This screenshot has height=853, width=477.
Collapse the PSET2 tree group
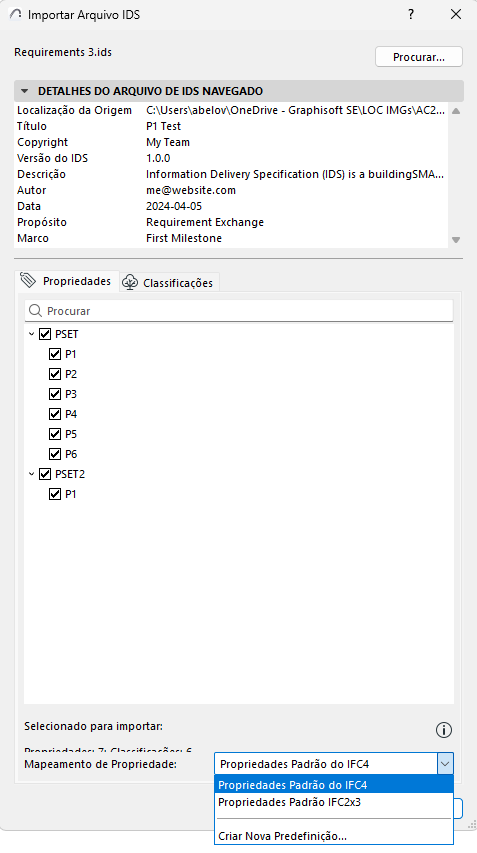pos(32,474)
